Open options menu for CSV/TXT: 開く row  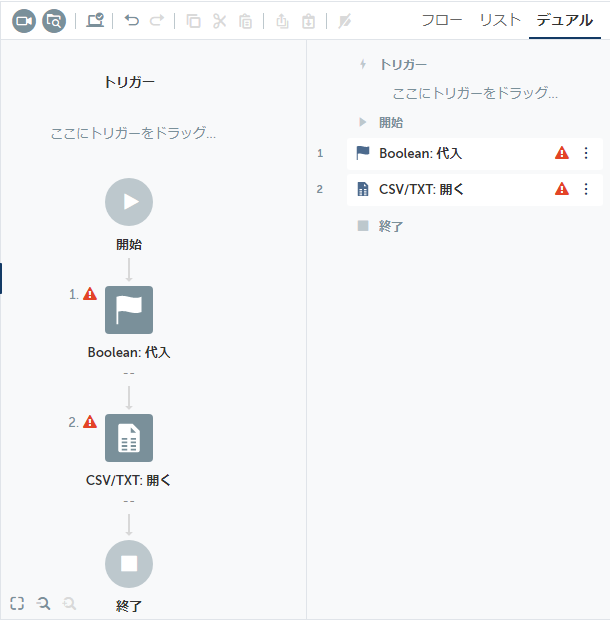click(586, 189)
